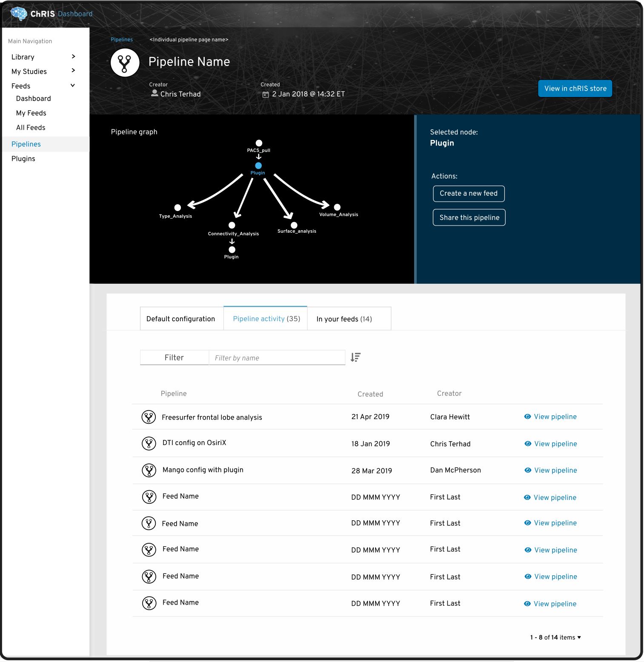Click the calendar icon next to Created date

pos(266,94)
